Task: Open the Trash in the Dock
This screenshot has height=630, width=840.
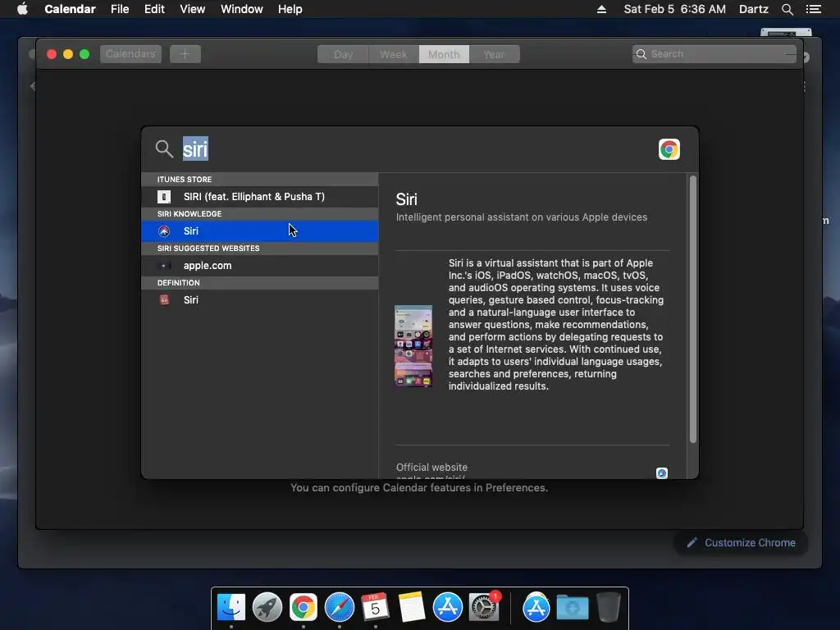Action: click(608, 608)
